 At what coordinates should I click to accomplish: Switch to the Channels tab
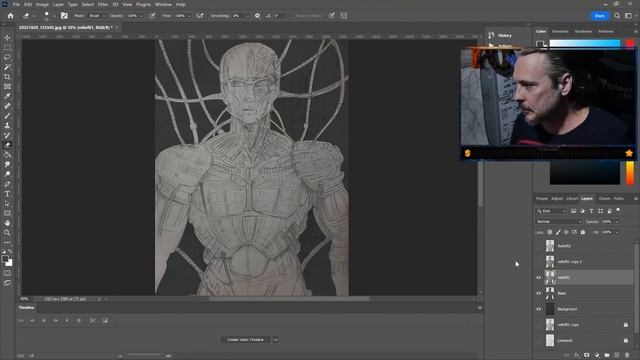pyautogui.click(x=604, y=199)
